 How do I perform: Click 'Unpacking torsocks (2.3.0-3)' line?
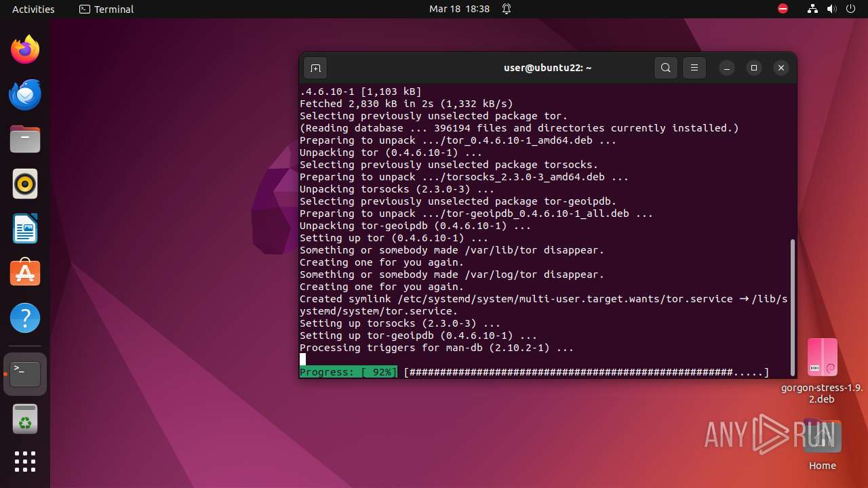(397, 189)
